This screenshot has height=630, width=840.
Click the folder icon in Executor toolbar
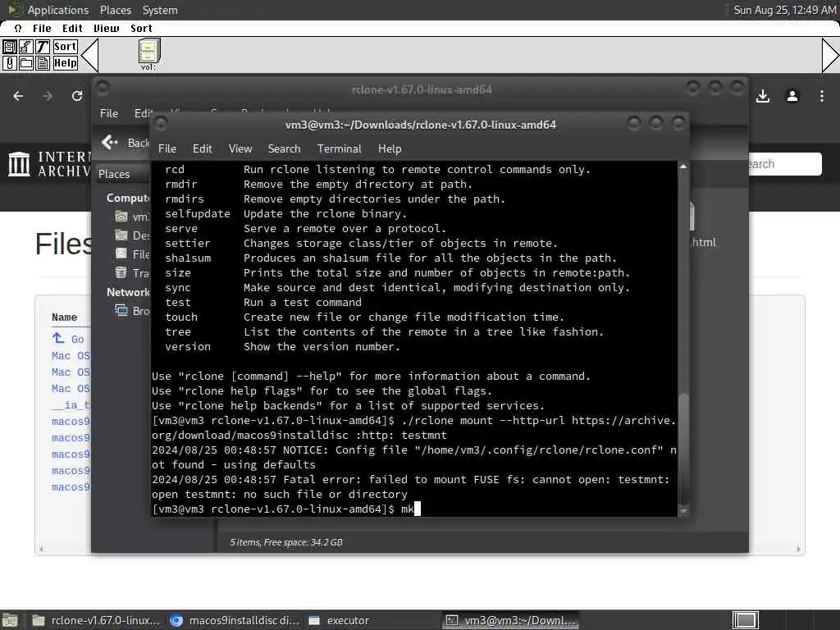[25, 63]
